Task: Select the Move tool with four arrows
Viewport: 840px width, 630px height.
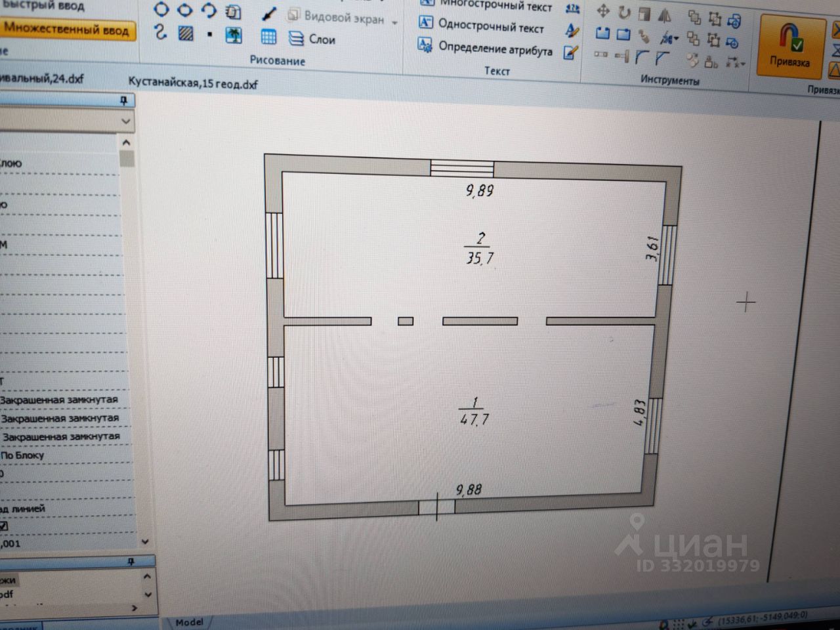Action: pos(602,12)
